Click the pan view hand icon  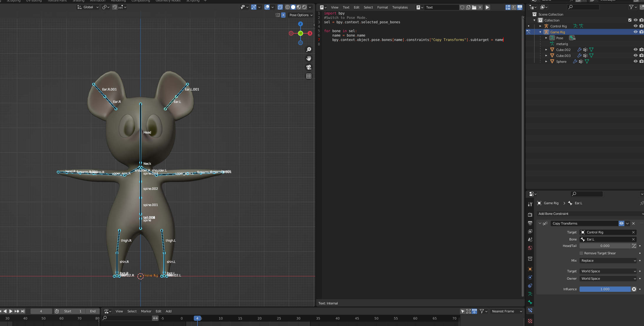pos(309,58)
